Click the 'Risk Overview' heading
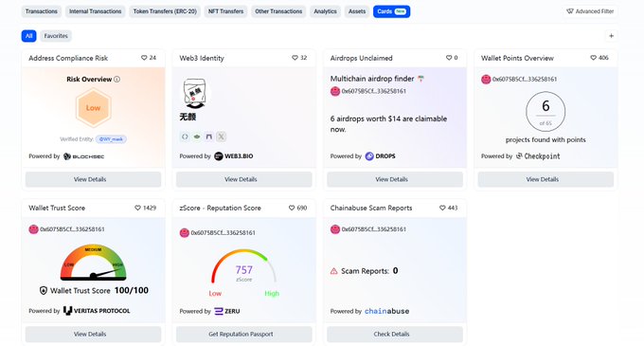The width and height of the screenshot is (644, 346). pyautogui.click(x=89, y=80)
